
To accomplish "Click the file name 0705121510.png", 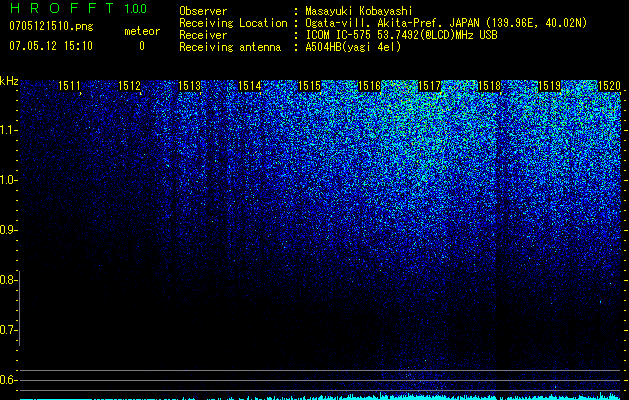I will tap(51, 27).
